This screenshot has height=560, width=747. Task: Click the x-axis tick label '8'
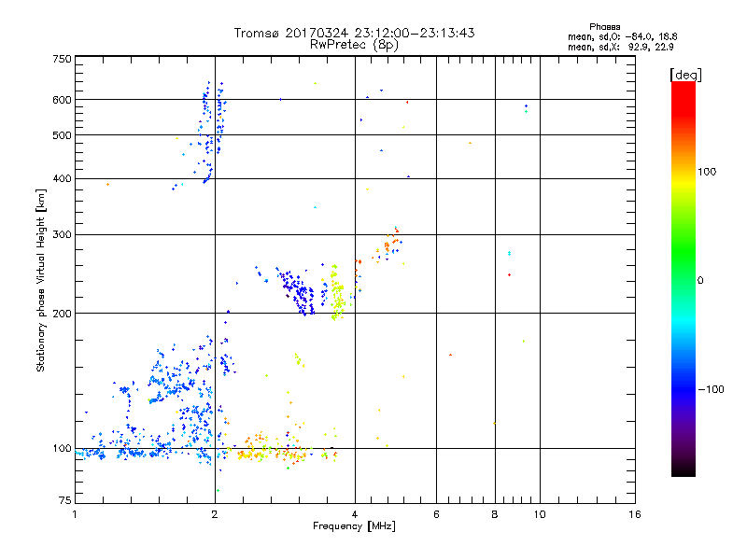(x=495, y=514)
